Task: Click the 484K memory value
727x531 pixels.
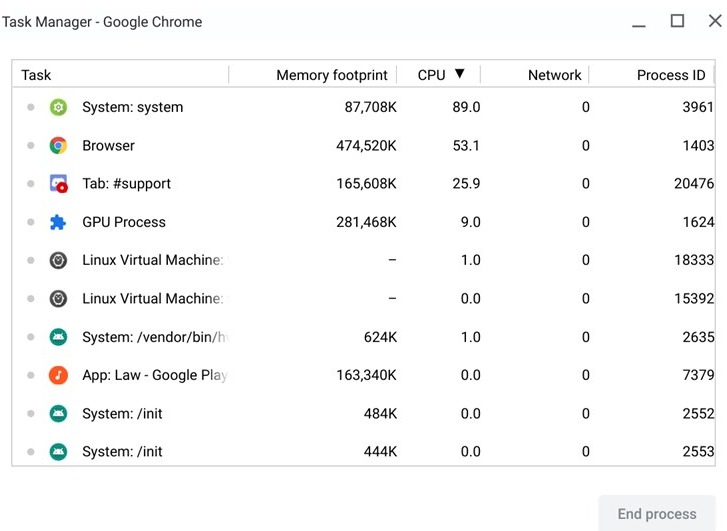Action: [x=380, y=413]
